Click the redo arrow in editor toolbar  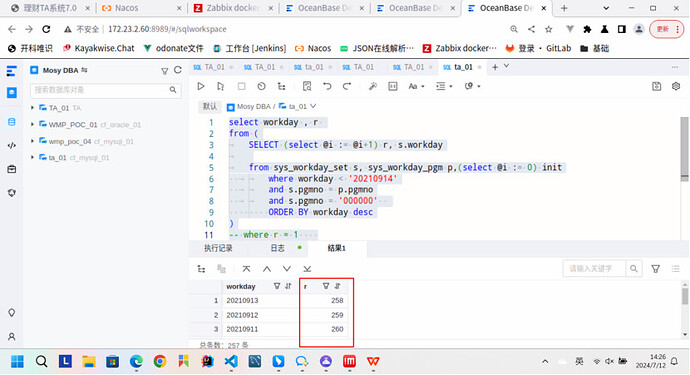pos(347,86)
